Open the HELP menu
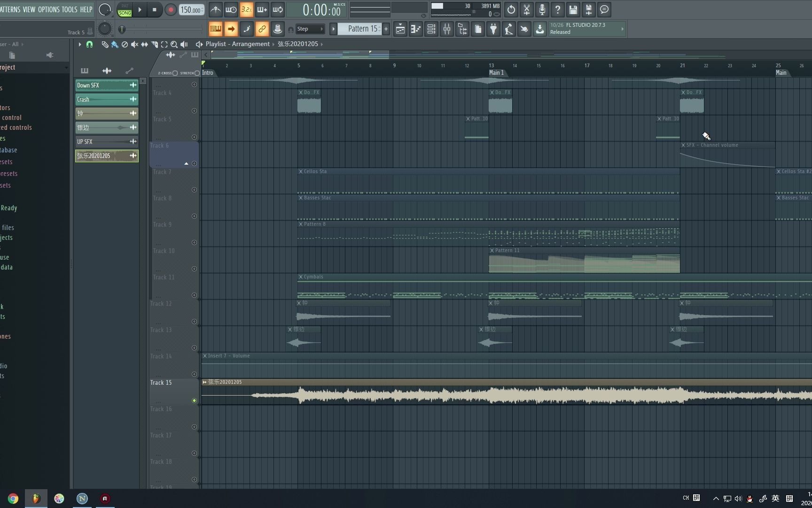 click(x=86, y=9)
